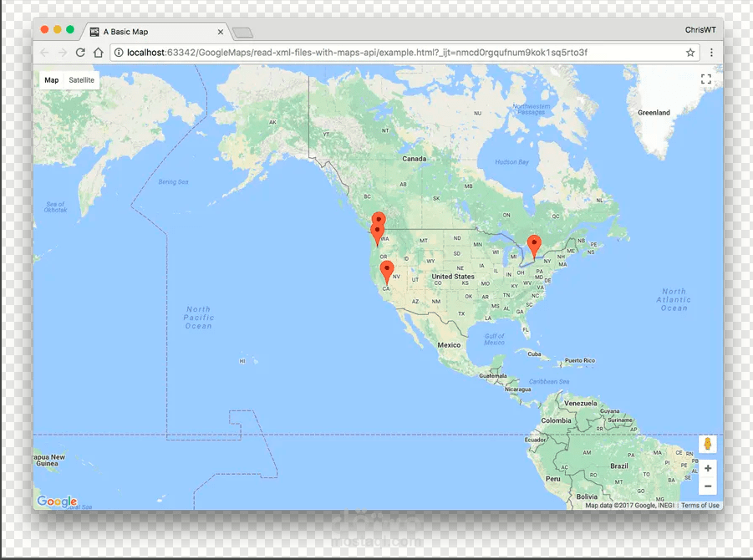Click the ChrisWT profile button
The height and width of the screenshot is (560, 753).
point(700,30)
